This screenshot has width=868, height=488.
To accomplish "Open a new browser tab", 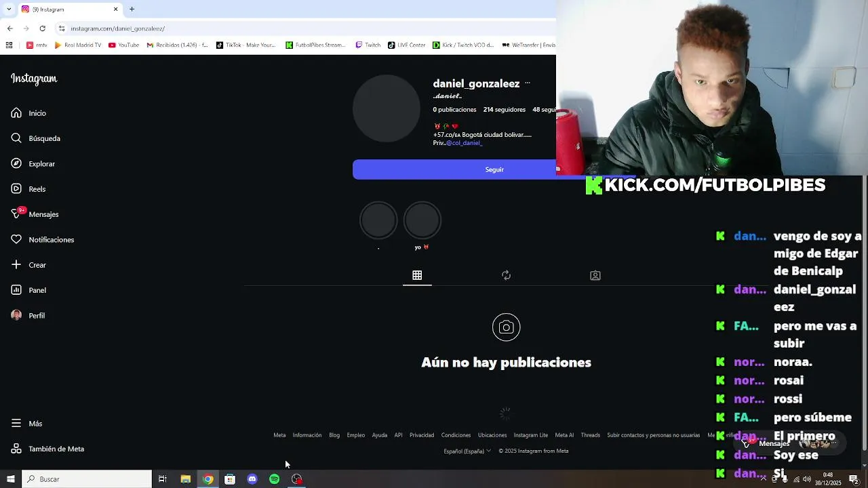I will [x=132, y=9].
